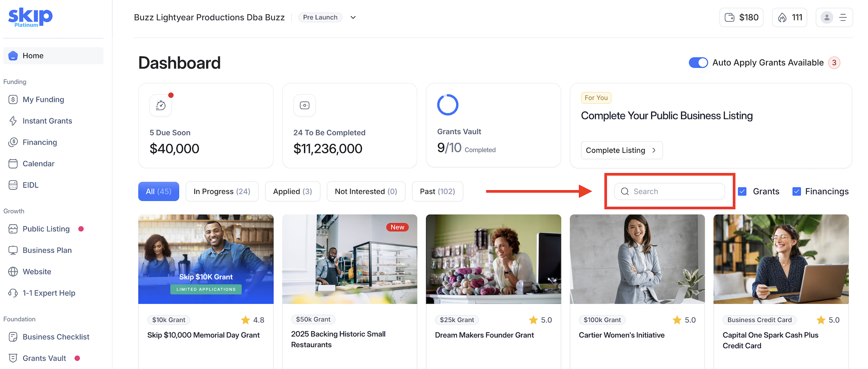
Task: Click the Grants Vault shield icon
Action: [13, 358]
